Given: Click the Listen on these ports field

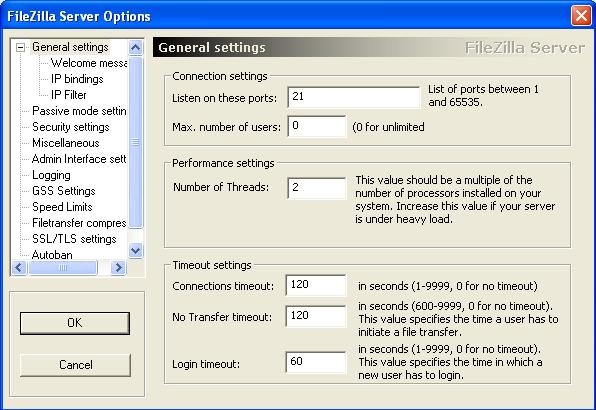Looking at the screenshot, I should click(354, 97).
